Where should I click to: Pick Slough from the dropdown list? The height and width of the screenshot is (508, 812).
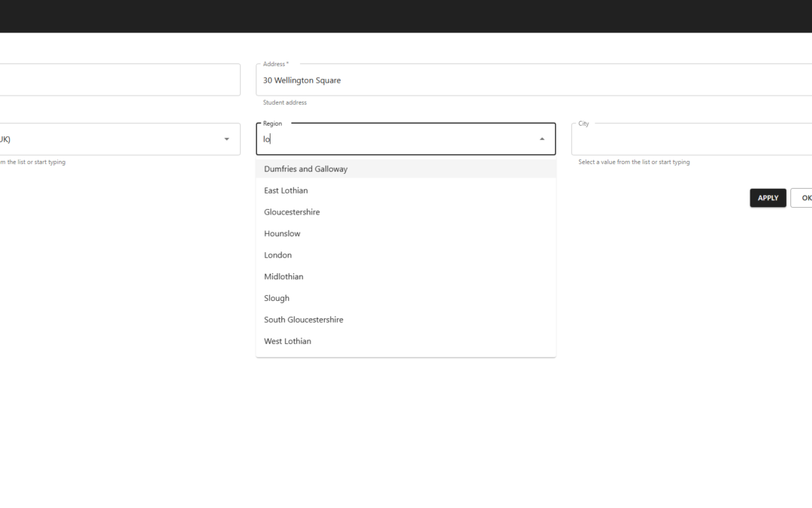405,298
